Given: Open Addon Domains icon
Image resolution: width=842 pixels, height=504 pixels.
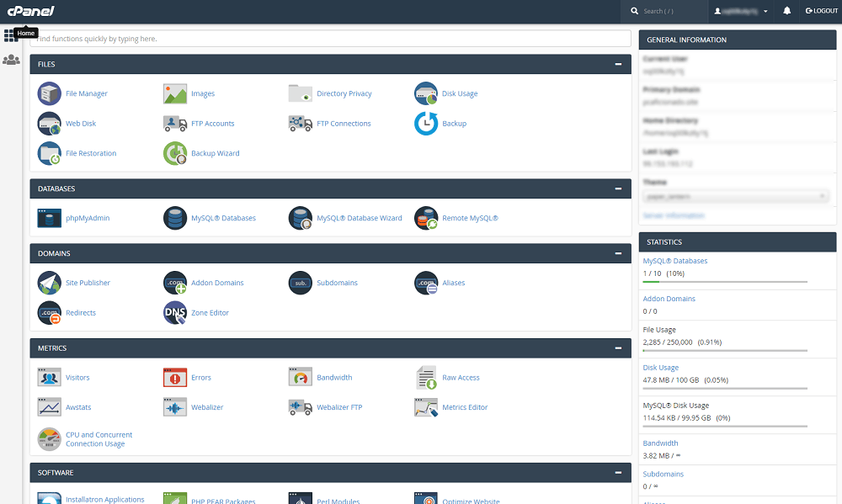Looking at the screenshot, I should 174,283.
